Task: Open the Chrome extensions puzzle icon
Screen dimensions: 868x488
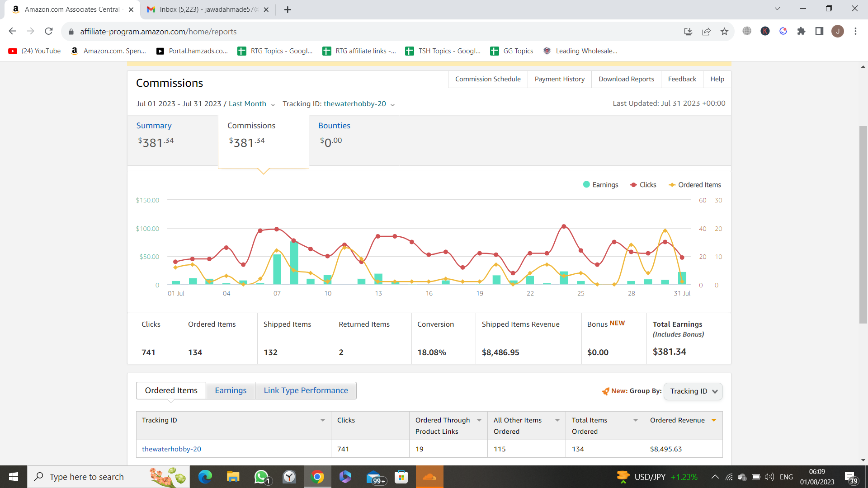Action: pyautogui.click(x=801, y=31)
